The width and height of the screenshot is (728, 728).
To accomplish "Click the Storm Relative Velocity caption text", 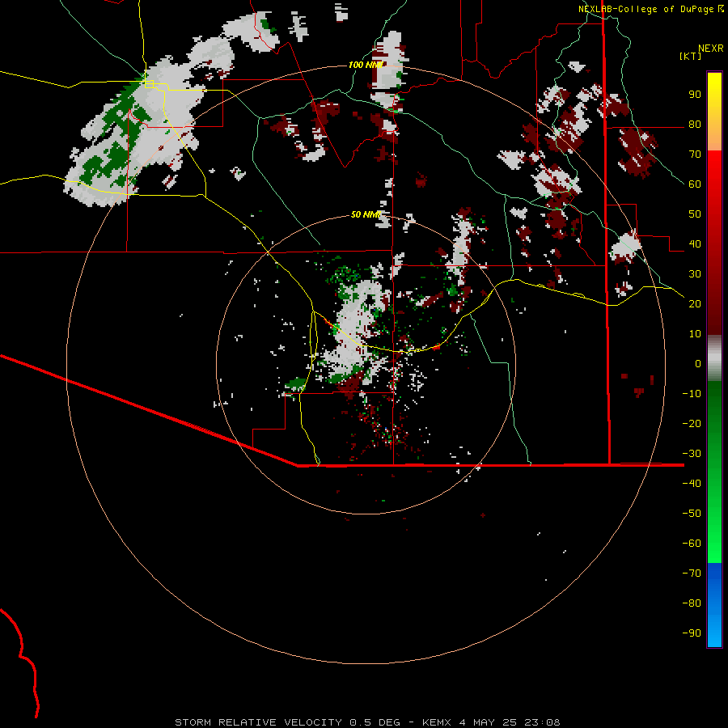I will pyautogui.click(x=367, y=722).
